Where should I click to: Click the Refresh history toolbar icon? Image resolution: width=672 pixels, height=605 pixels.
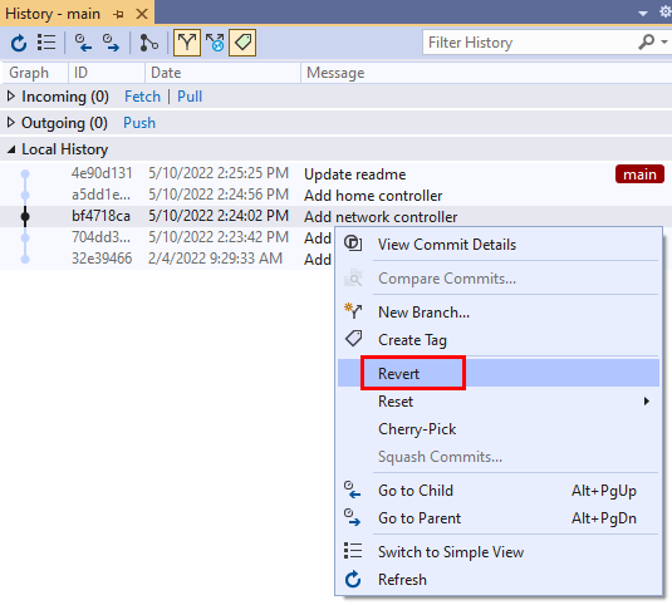pyautogui.click(x=18, y=43)
